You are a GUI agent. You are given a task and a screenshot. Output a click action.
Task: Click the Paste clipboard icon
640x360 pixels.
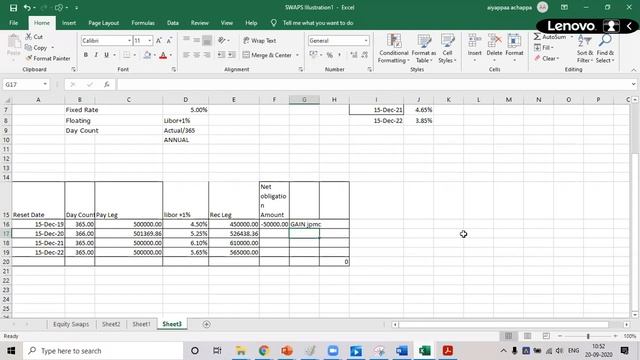tap(13, 42)
